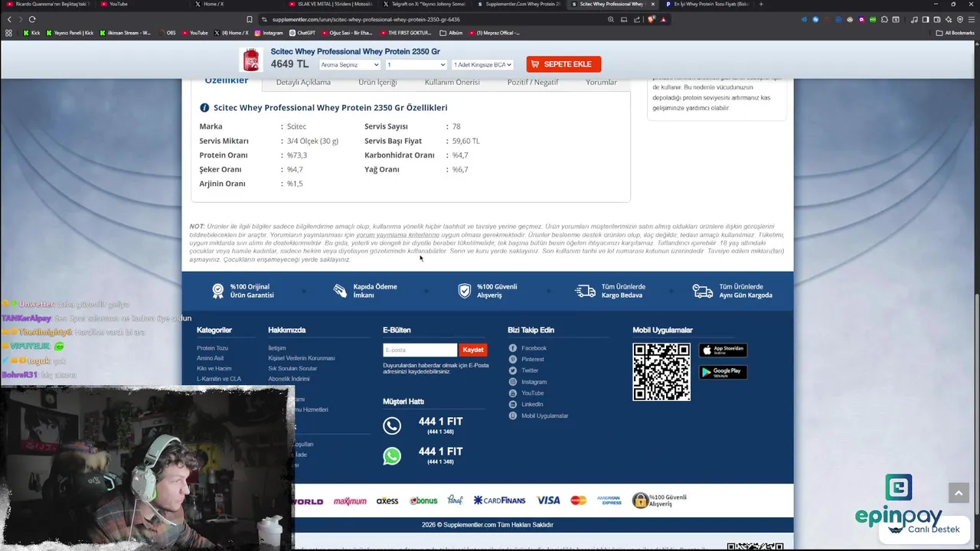Click the American Express logo
980x551 pixels.
pyautogui.click(x=609, y=500)
